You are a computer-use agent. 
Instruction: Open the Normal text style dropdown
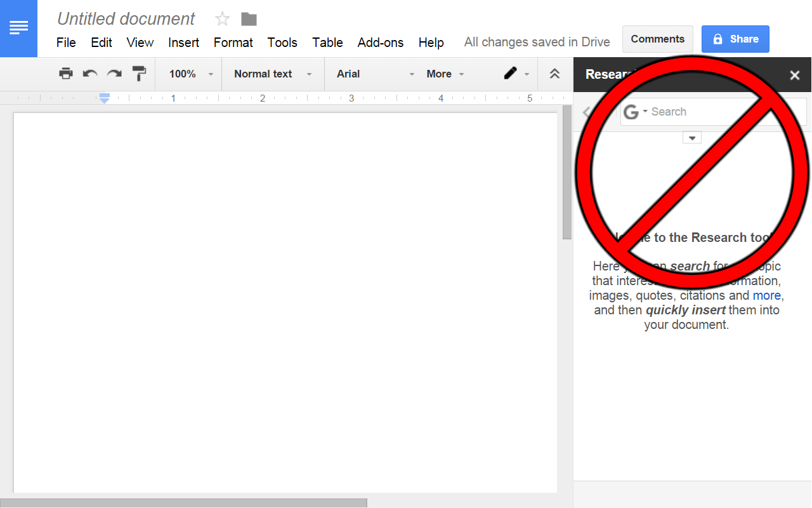[x=273, y=74]
